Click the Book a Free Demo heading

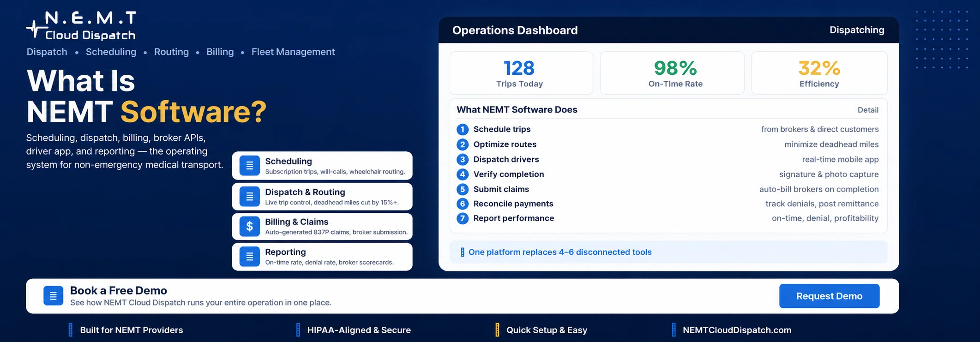pyautogui.click(x=118, y=290)
